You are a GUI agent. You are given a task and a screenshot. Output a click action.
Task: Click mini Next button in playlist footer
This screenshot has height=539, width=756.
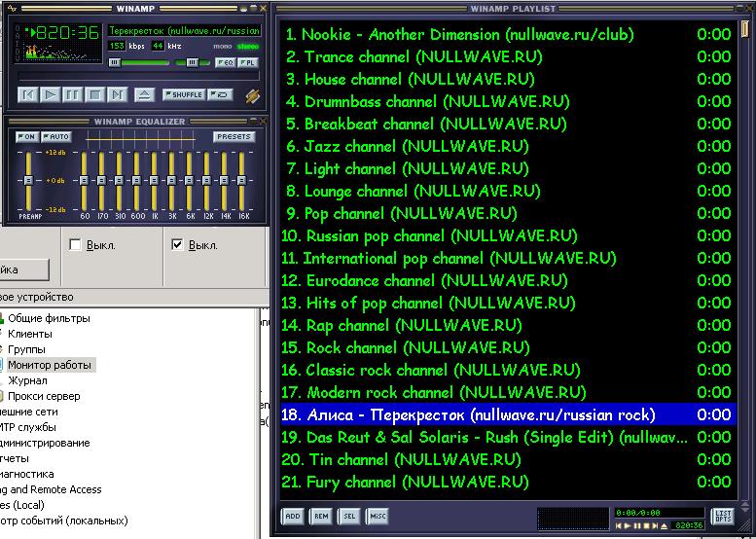click(655, 526)
